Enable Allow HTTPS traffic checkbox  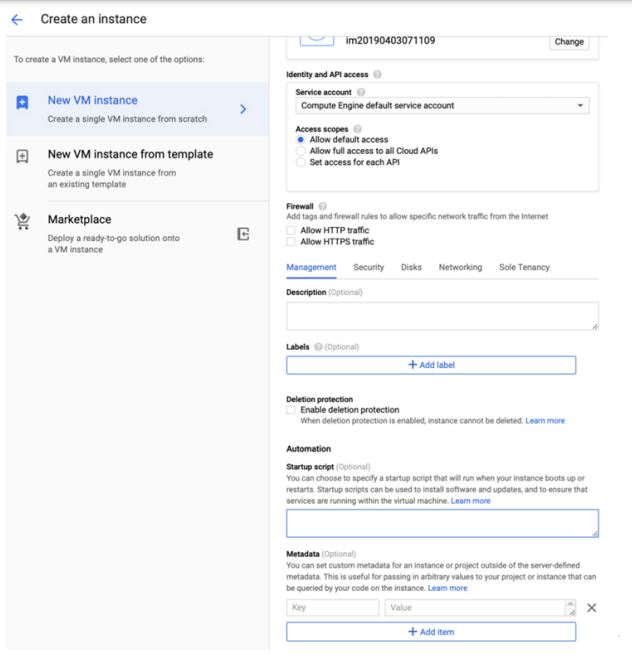pyautogui.click(x=291, y=241)
